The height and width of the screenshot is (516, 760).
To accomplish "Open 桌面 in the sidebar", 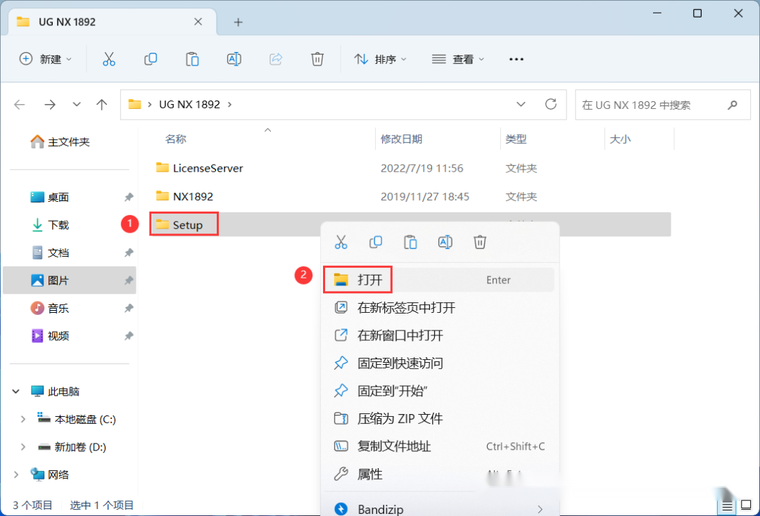I will (x=50, y=197).
